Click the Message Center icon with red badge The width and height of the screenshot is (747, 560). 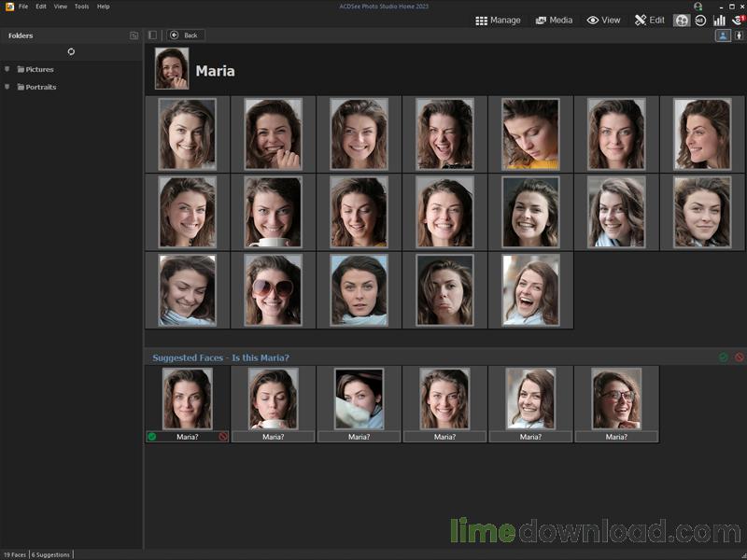[737, 20]
